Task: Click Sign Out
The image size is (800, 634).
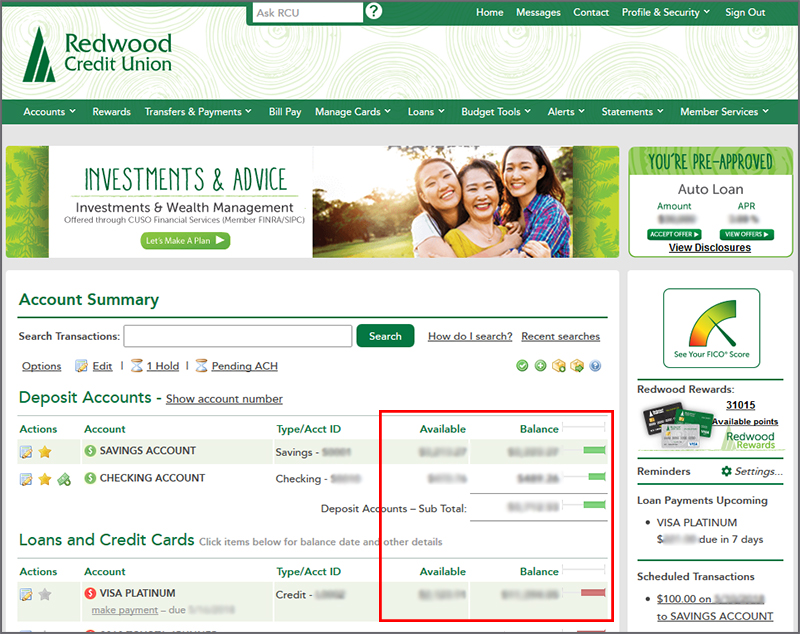Action: 745,12
